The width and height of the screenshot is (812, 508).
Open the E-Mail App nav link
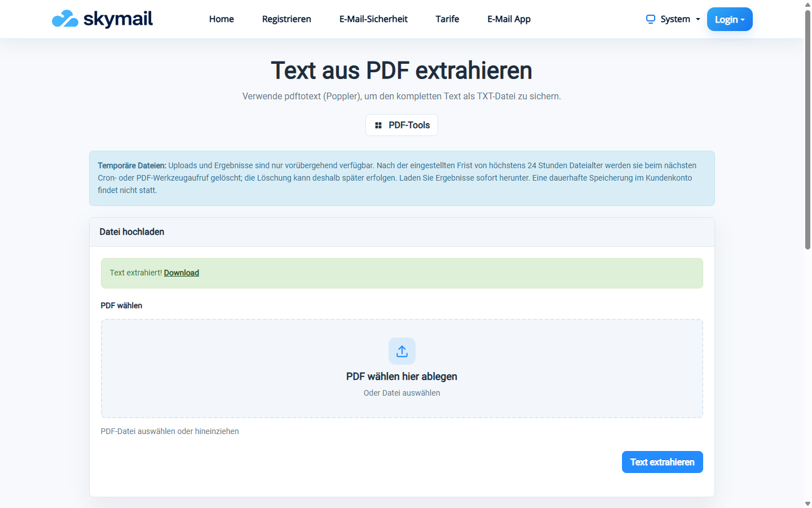(509, 19)
